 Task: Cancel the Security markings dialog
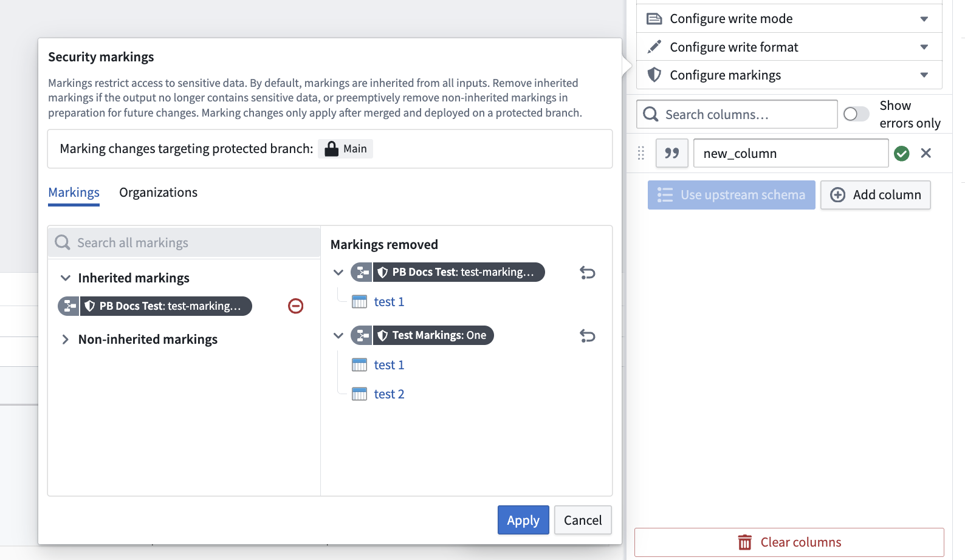point(583,520)
